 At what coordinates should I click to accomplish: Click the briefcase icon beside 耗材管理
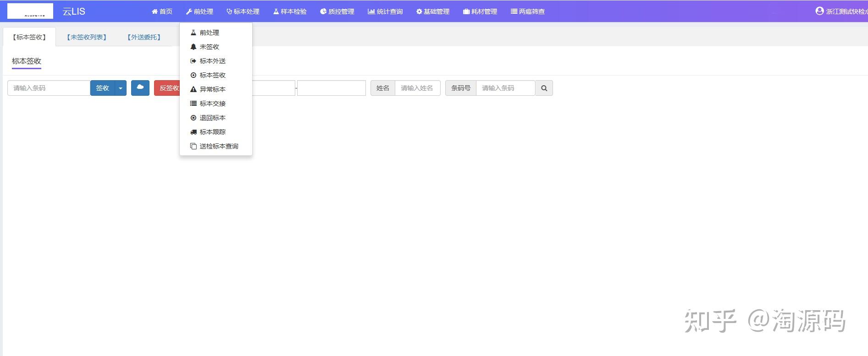pyautogui.click(x=466, y=11)
